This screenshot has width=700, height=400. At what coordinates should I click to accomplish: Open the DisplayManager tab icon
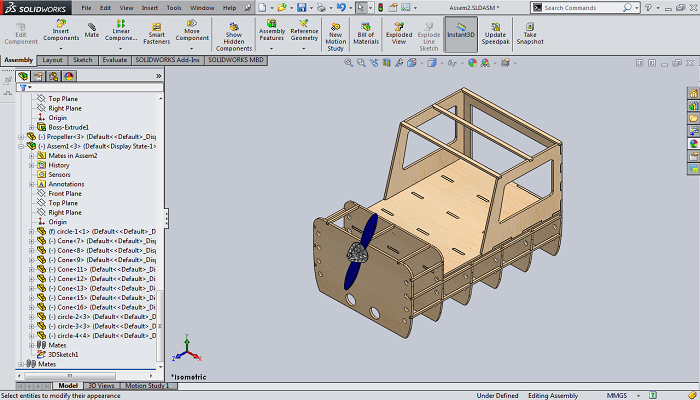68,76
